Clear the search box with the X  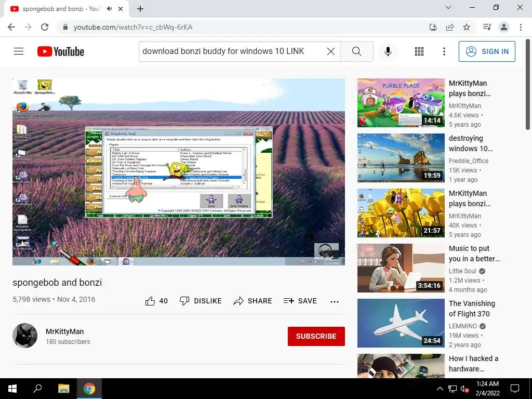(x=331, y=51)
